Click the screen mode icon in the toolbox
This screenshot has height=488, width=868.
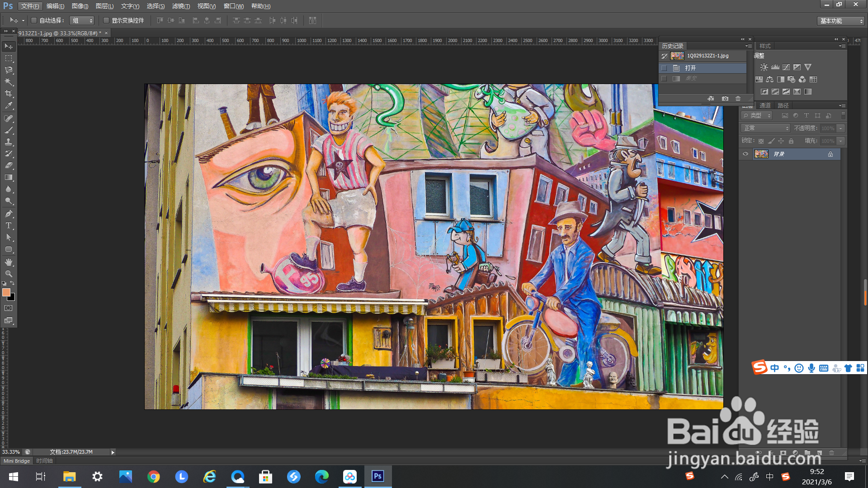[9, 320]
